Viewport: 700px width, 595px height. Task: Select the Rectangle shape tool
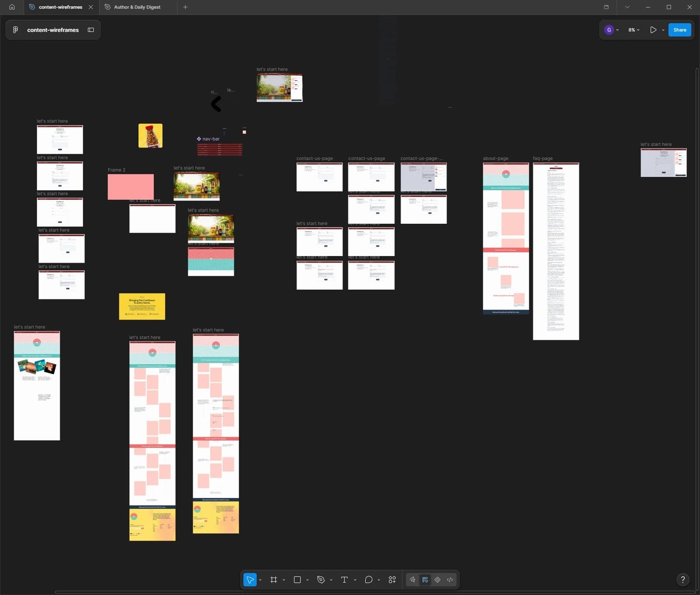coord(297,580)
